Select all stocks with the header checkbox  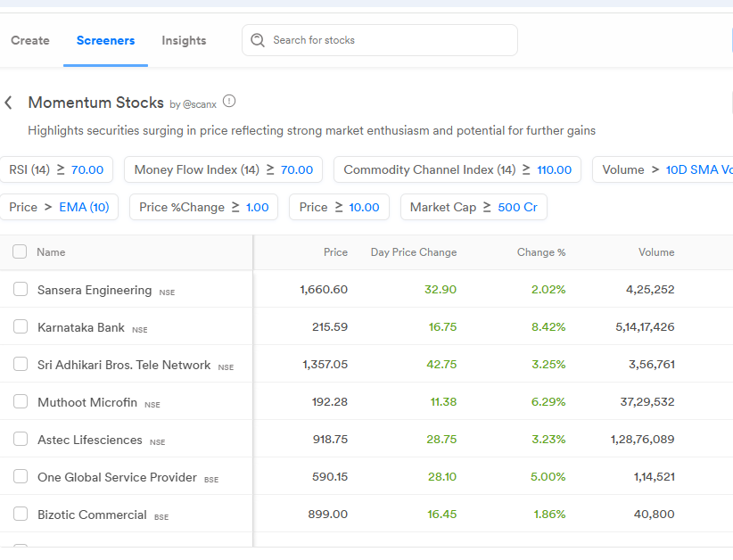(19, 251)
